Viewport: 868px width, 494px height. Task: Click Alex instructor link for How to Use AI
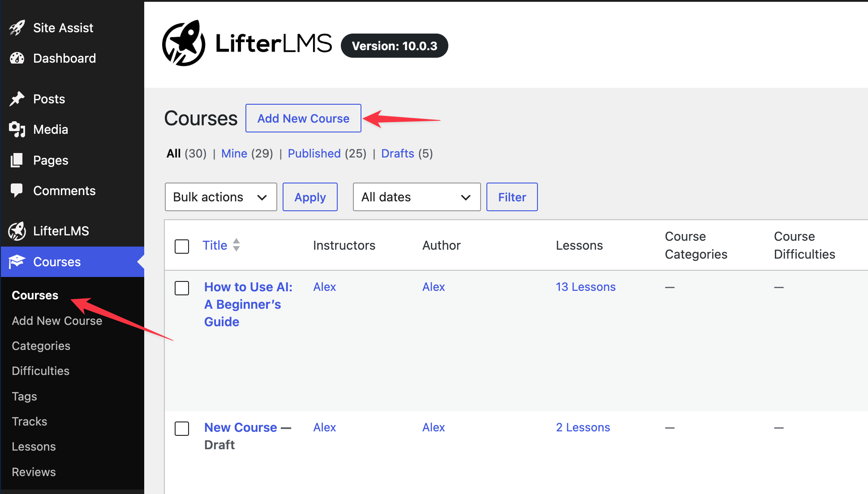point(324,287)
